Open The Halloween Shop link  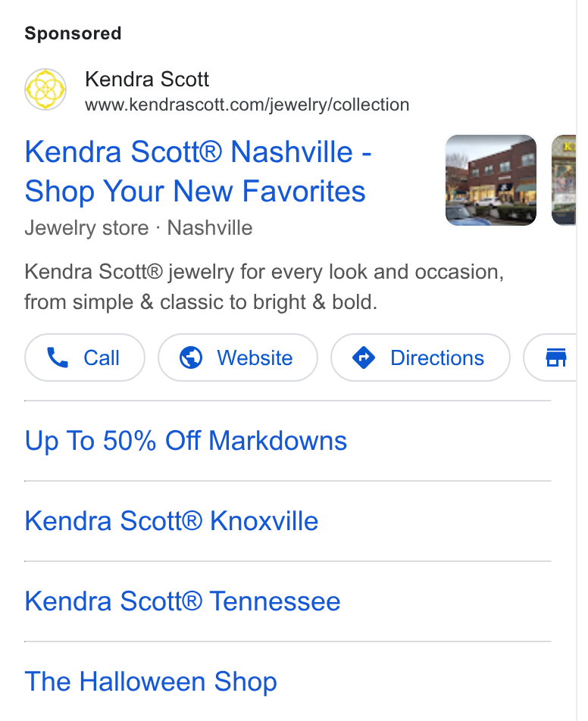pyautogui.click(x=151, y=682)
